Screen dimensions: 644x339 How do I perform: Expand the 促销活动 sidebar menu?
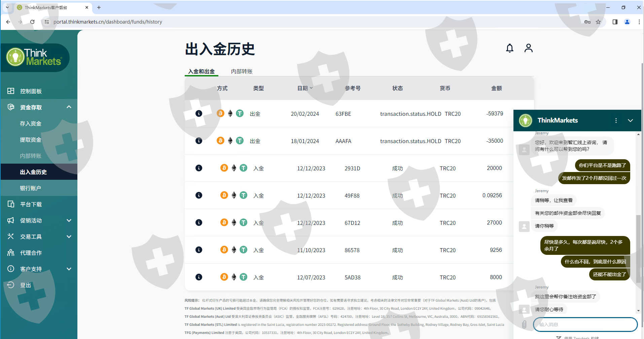pyautogui.click(x=69, y=221)
